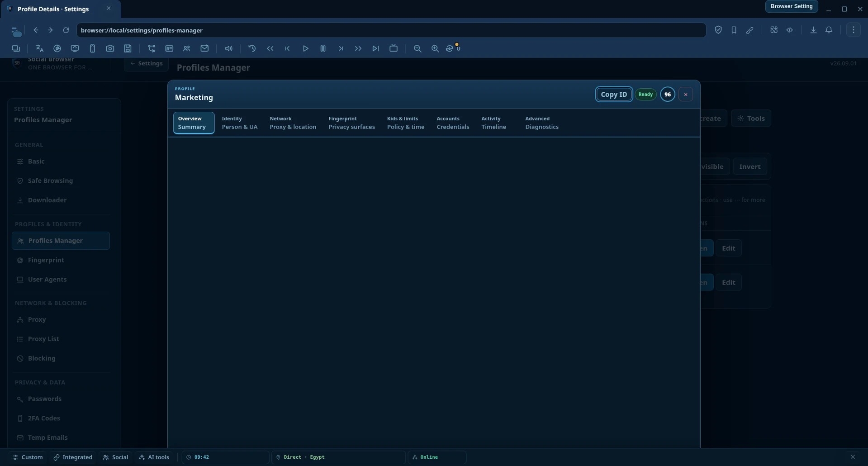
Task: Select the Overview Summary tab
Action: (194, 123)
